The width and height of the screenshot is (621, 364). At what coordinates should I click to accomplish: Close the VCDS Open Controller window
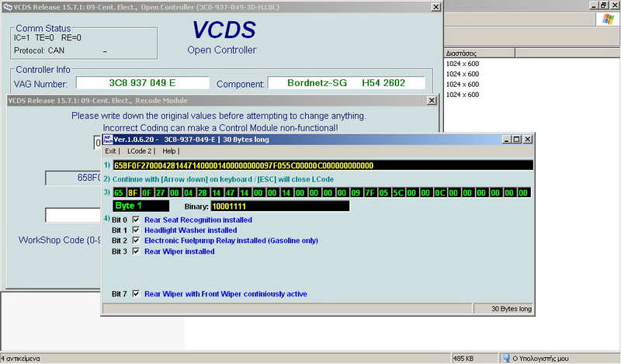point(435,7)
